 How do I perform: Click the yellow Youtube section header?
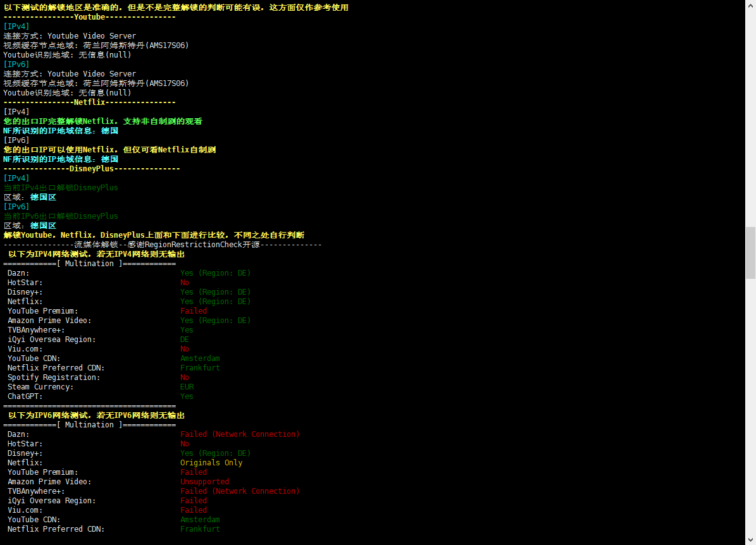click(89, 17)
